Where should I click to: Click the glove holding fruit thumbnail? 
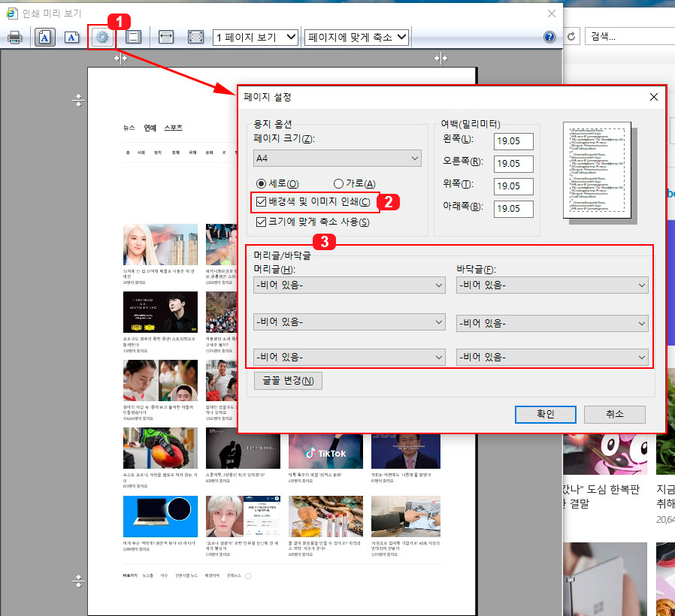[x=160, y=448]
